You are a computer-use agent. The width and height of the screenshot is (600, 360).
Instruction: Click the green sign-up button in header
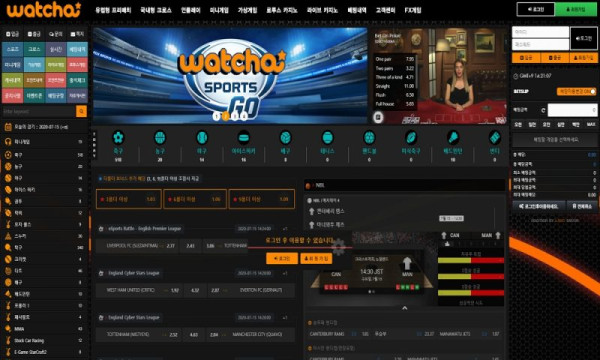(x=576, y=9)
